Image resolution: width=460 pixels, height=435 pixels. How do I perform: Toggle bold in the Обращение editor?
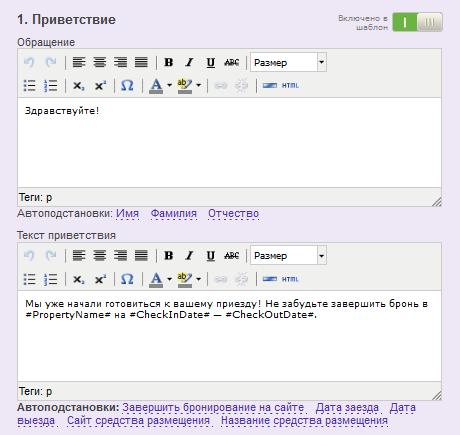coord(169,62)
